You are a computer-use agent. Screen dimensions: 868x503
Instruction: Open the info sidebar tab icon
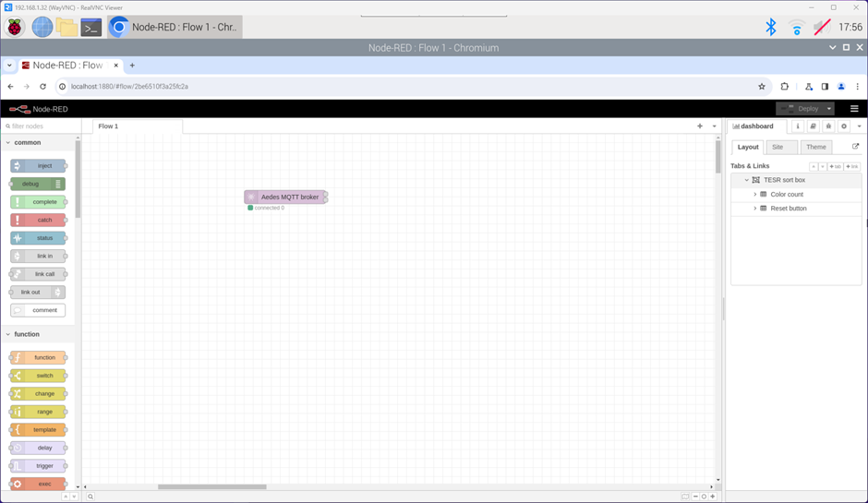pos(798,126)
